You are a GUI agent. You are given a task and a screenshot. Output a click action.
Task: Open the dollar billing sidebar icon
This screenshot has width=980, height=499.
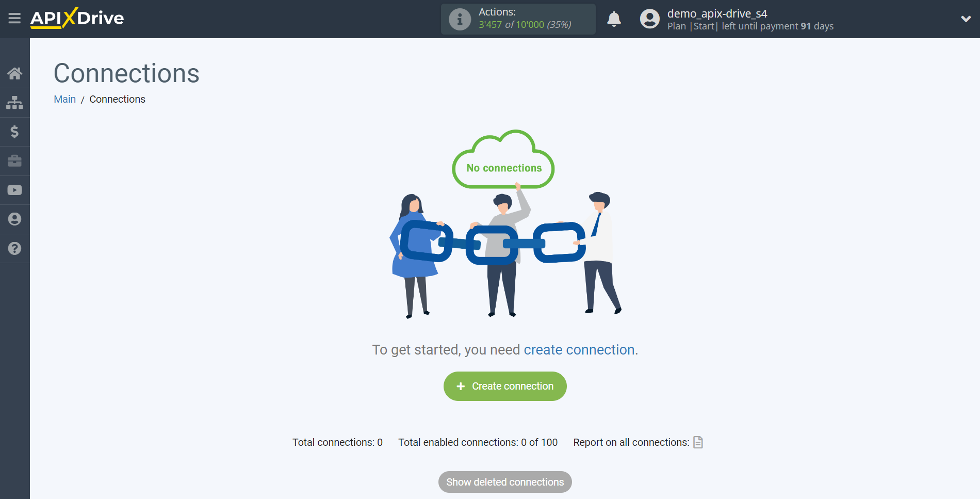[x=14, y=132]
